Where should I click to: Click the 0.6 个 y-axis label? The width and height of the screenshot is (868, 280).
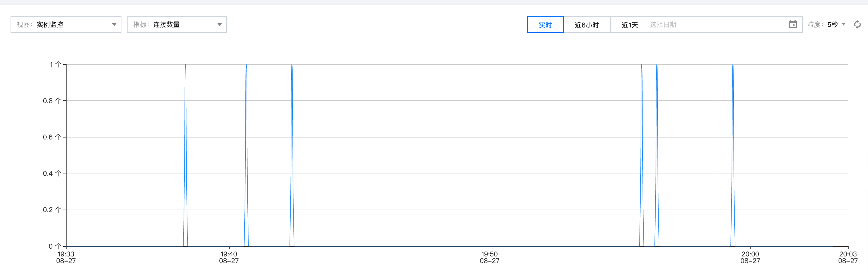(x=52, y=137)
